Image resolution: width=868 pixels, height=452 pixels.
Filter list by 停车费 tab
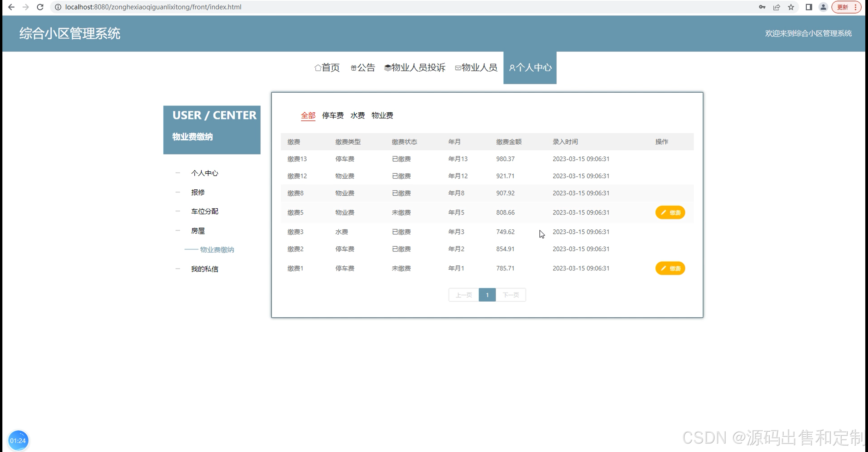333,115
